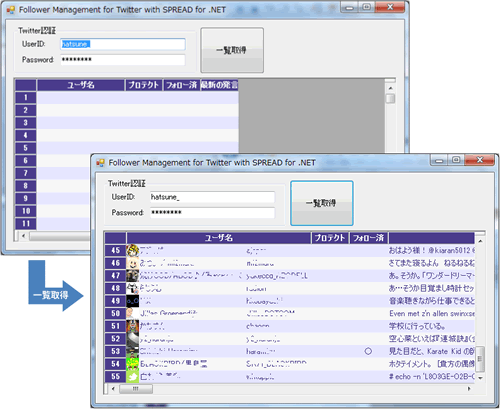This screenshot has height=409, width=500.
Task: Select row header 47
Action: 115,276
